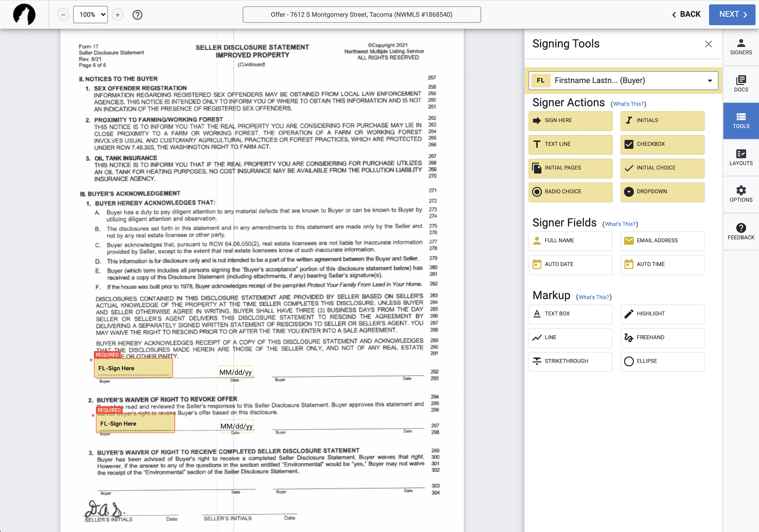The image size is (759, 532).
Task: Select the Dropdown signer action tool
Action: coord(662,192)
